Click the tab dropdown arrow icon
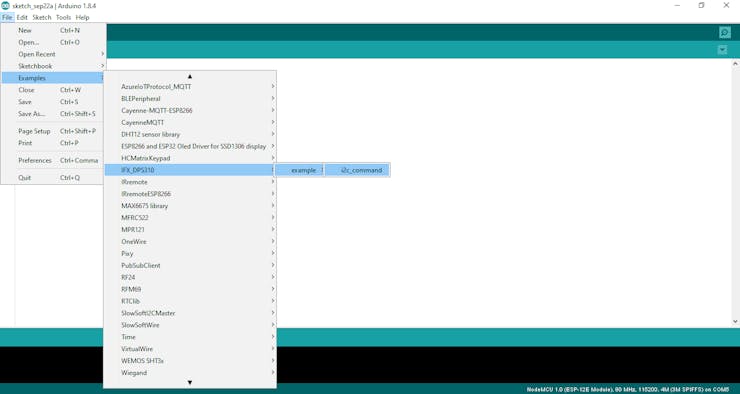Viewport: 740px width, 394px height. click(722, 50)
